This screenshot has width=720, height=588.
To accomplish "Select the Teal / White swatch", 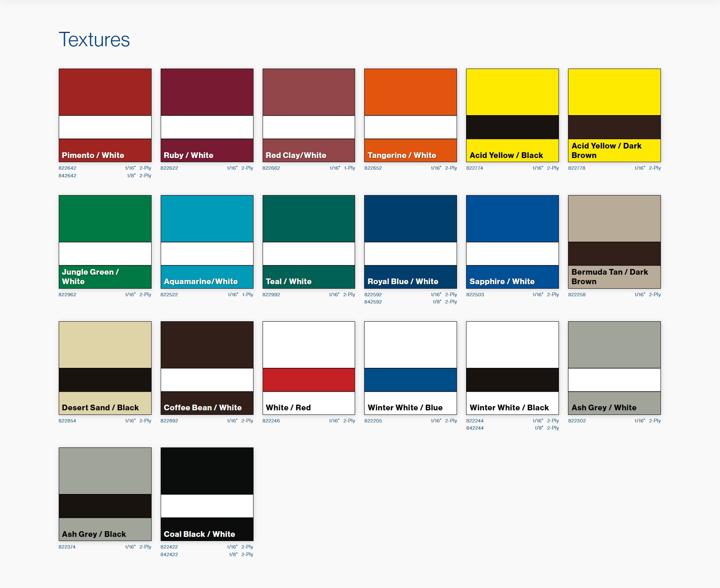I will tap(309, 242).
